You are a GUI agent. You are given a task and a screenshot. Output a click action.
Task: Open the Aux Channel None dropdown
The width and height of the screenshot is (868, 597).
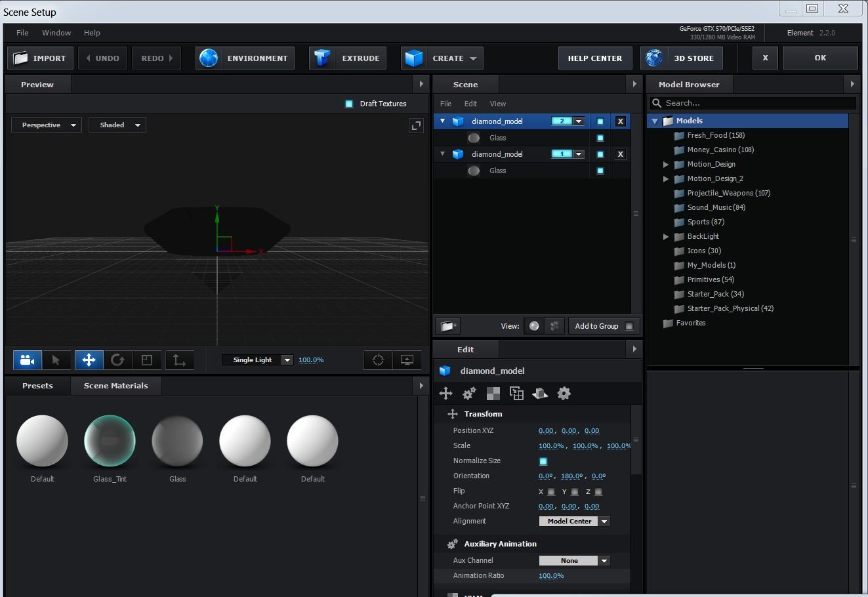click(575, 561)
